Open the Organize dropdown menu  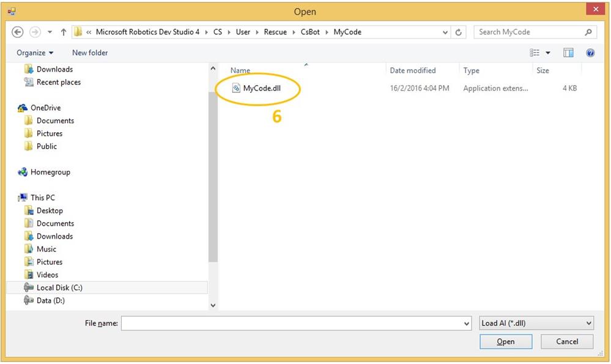click(x=35, y=53)
